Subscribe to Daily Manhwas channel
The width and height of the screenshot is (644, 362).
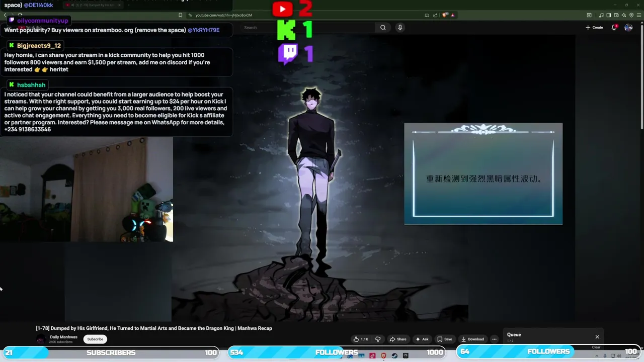coord(95,339)
